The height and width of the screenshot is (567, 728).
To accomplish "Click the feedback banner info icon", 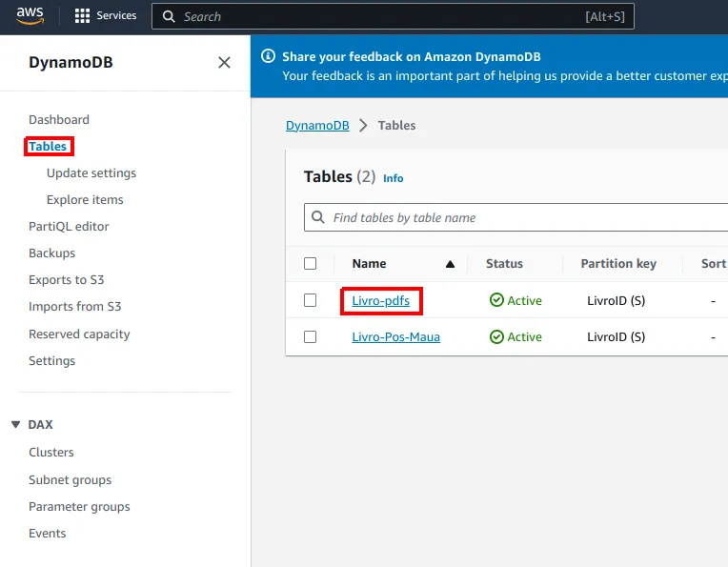I will 268,56.
